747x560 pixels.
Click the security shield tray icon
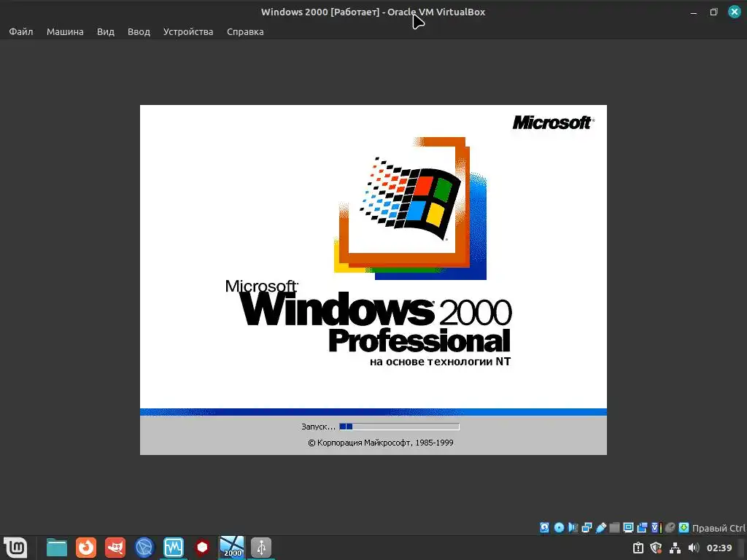coord(656,548)
